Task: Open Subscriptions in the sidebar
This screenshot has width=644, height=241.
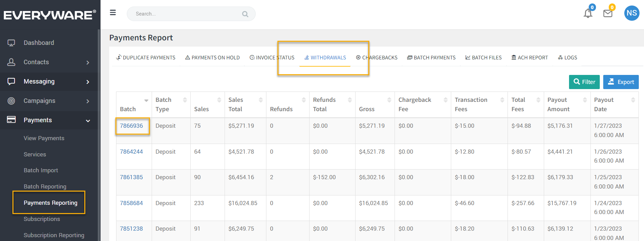Action: [x=42, y=219]
